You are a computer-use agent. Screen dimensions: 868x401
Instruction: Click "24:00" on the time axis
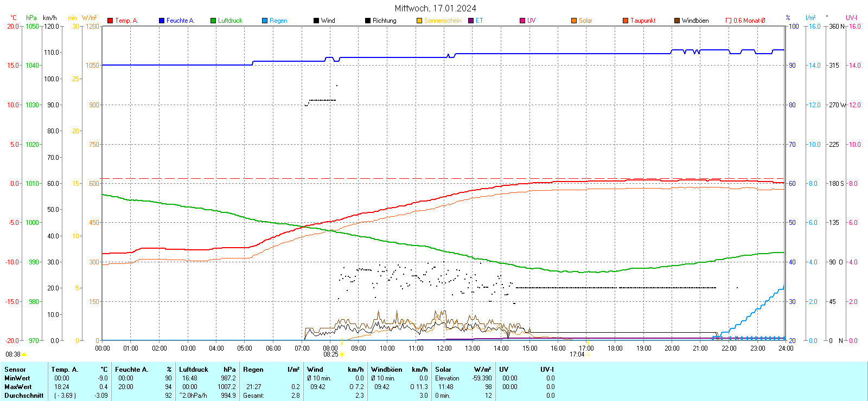786,348
